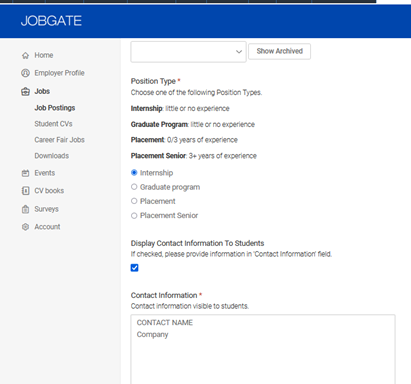Click the Account gear icon
411x384 pixels.
[25, 227]
